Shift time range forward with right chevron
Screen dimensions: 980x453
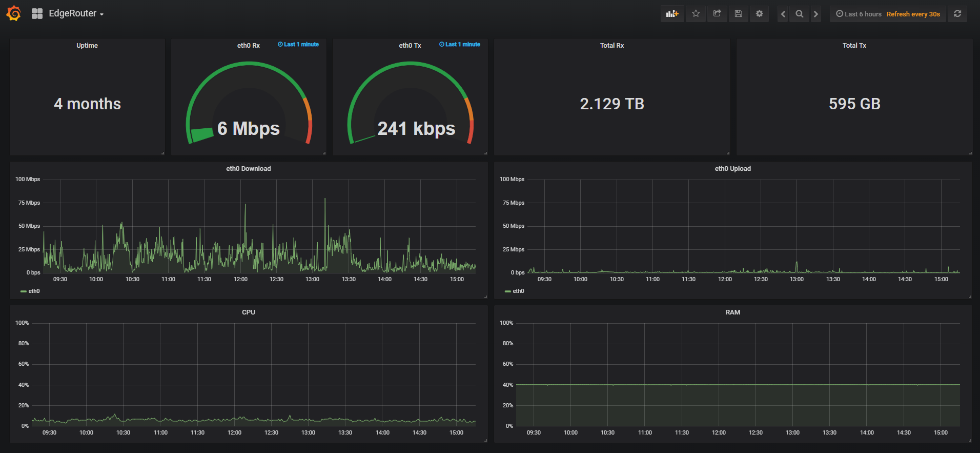point(815,14)
